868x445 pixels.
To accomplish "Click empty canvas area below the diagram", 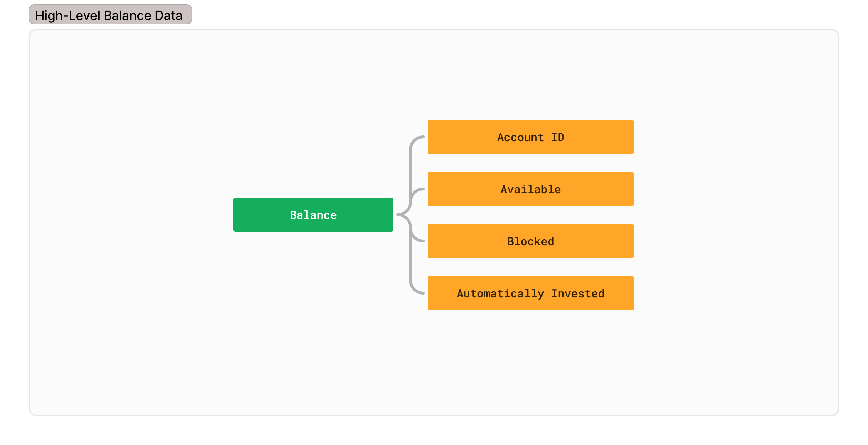I will (434, 364).
